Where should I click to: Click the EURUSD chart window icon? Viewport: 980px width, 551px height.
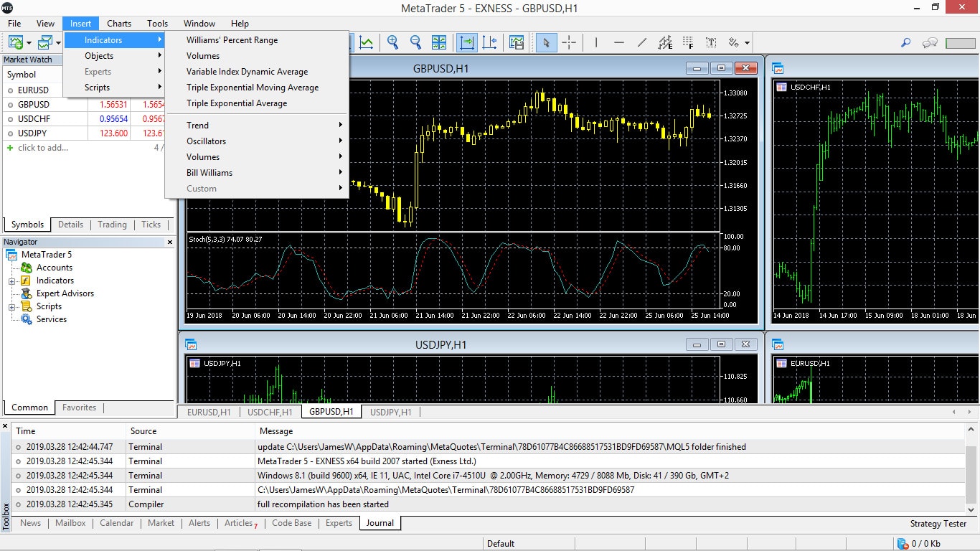click(778, 344)
